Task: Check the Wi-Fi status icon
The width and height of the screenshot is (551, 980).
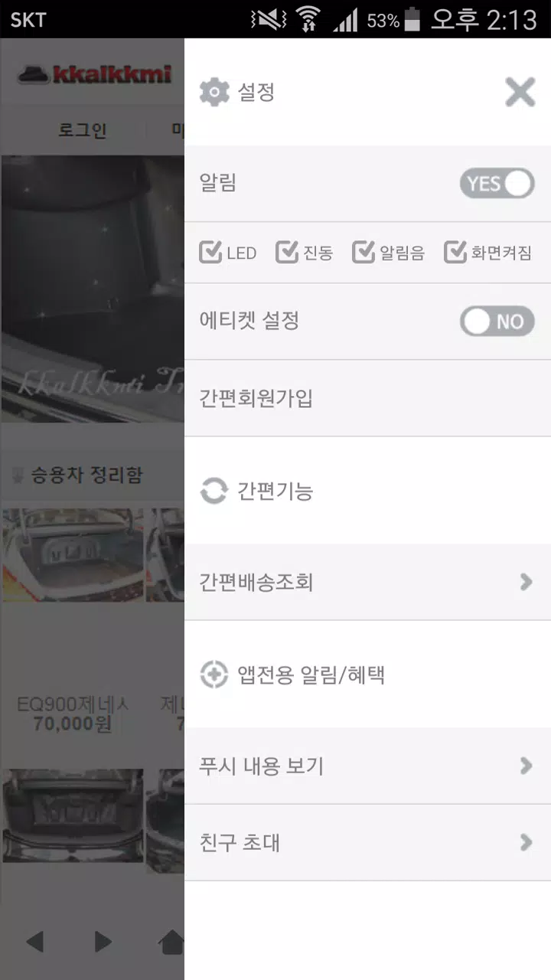Action: (x=308, y=19)
